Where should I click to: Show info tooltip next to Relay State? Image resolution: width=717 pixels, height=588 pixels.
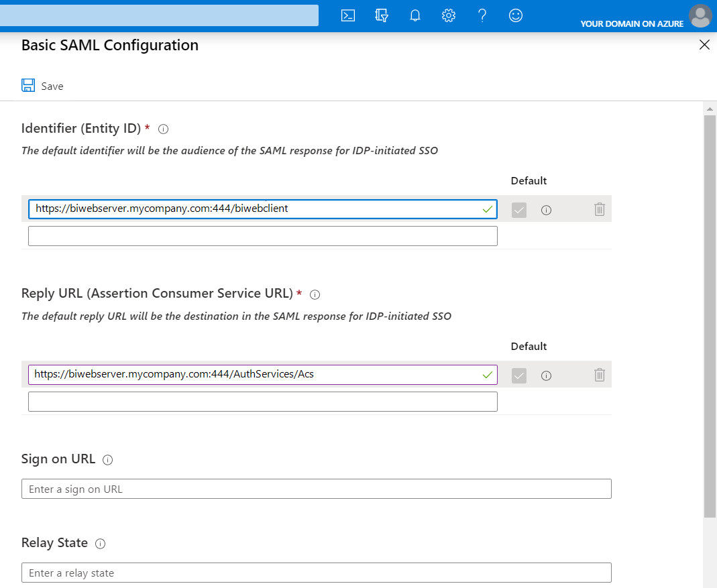click(x=101, y=544)
